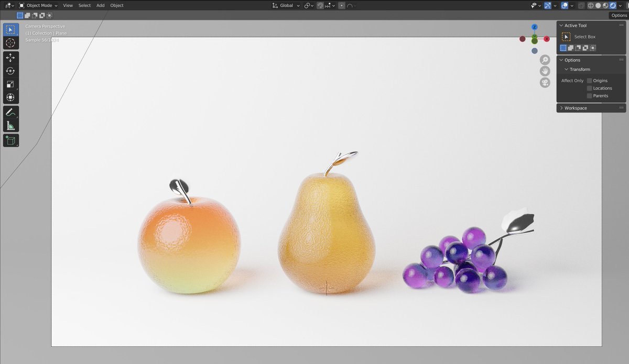Enable Snapping with the magnet icon
629x364 pixels.
(x=319, y=5)
